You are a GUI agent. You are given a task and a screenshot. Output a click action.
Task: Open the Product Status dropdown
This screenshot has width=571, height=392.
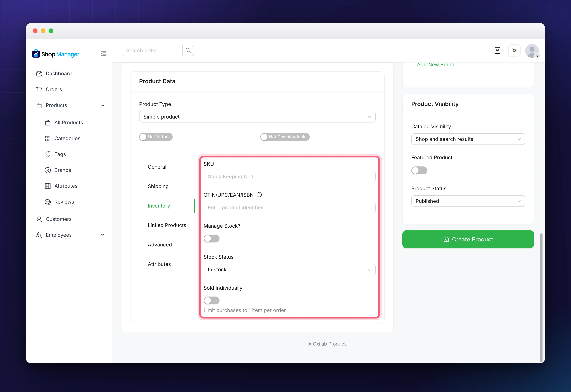coord(468,201)
